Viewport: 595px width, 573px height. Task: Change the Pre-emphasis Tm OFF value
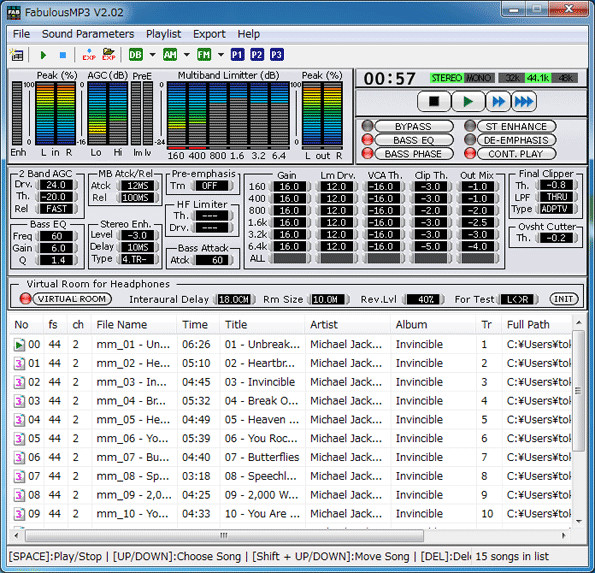[x=211, y=186]
